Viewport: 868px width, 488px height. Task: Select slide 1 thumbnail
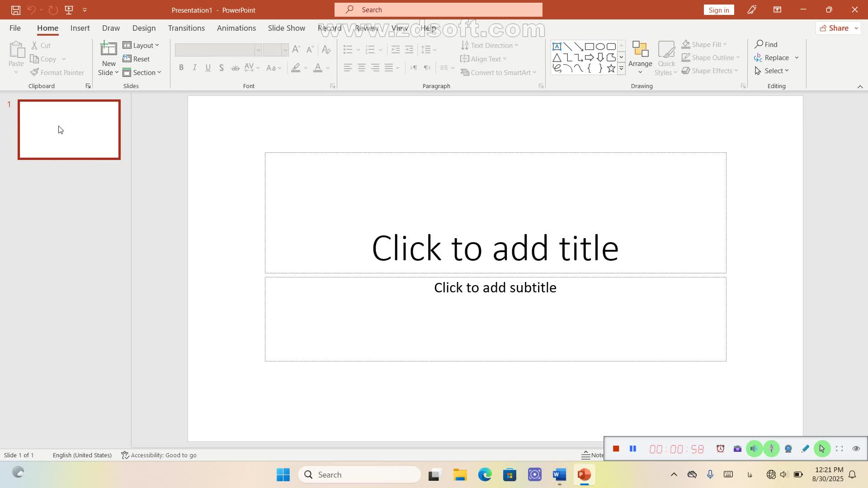(69, 130)
